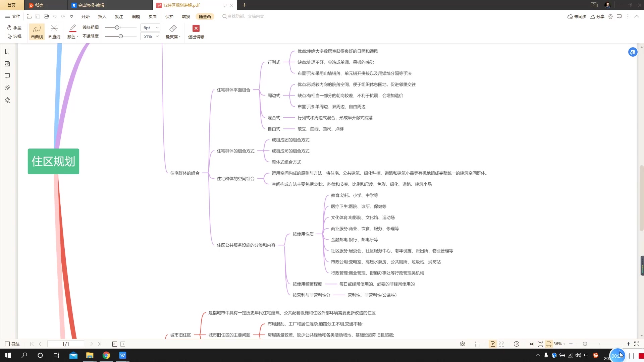
Task: Open the 编辑 ribbon tab
Action: pyautogui.click(x=136, y=16)
